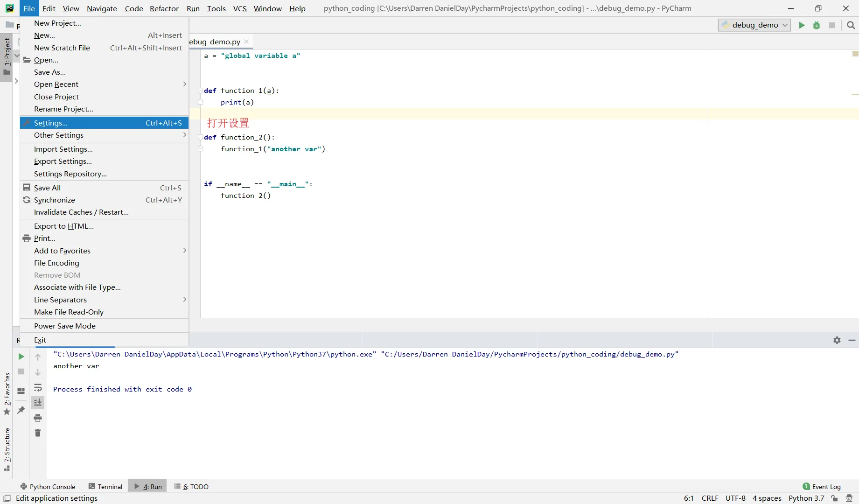Print the Run console output
Viewport: 859px width, 504px height.
(x=38, y=418)
